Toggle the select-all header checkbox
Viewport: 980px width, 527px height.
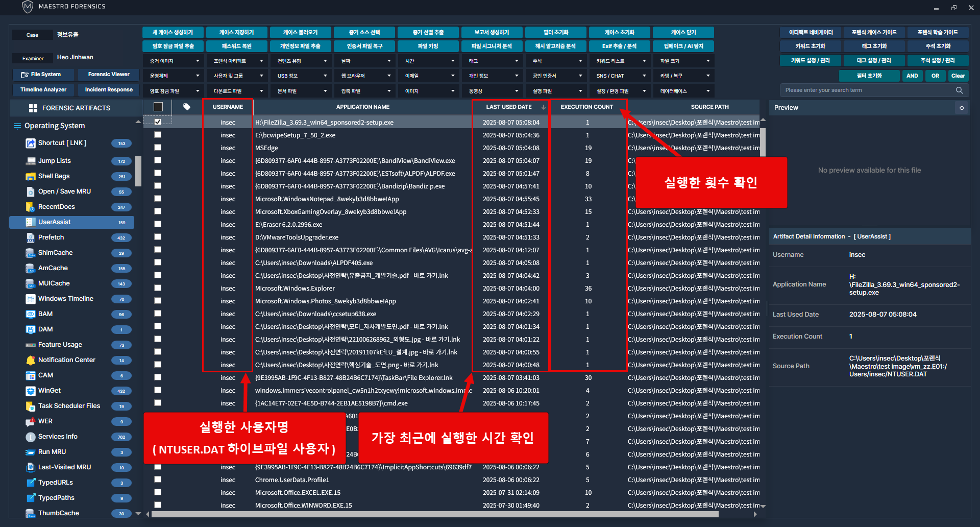[x=158, y=107]
